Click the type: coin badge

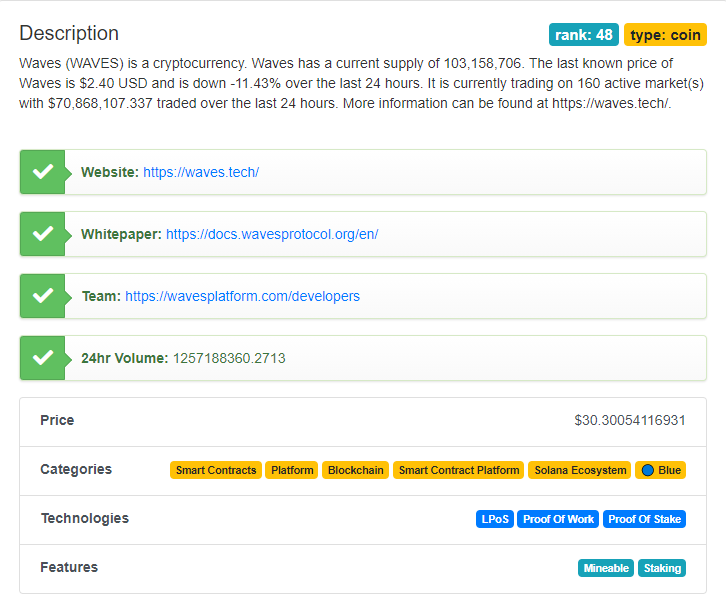[665, 35]
